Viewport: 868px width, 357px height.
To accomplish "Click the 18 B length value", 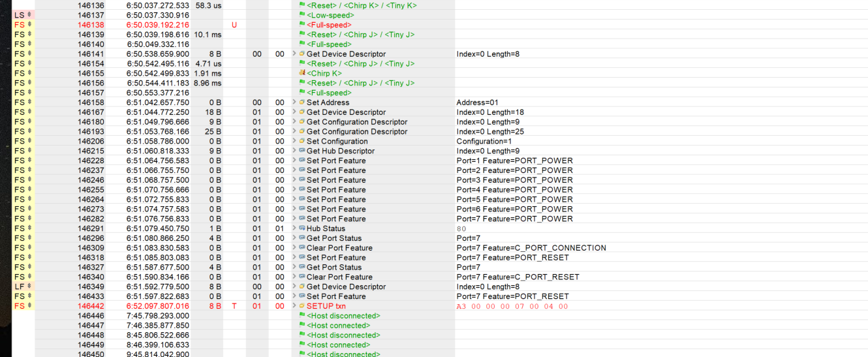I will pos(213,112).
